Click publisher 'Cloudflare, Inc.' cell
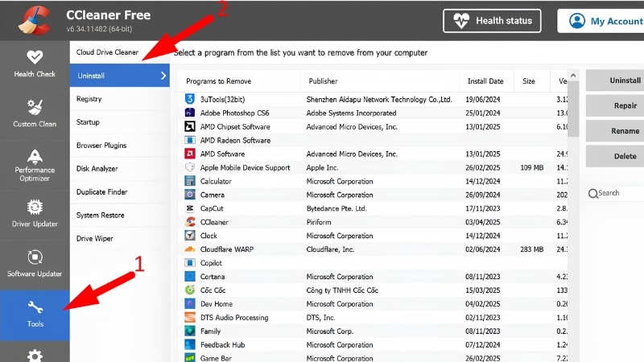 tap(330, 249)
